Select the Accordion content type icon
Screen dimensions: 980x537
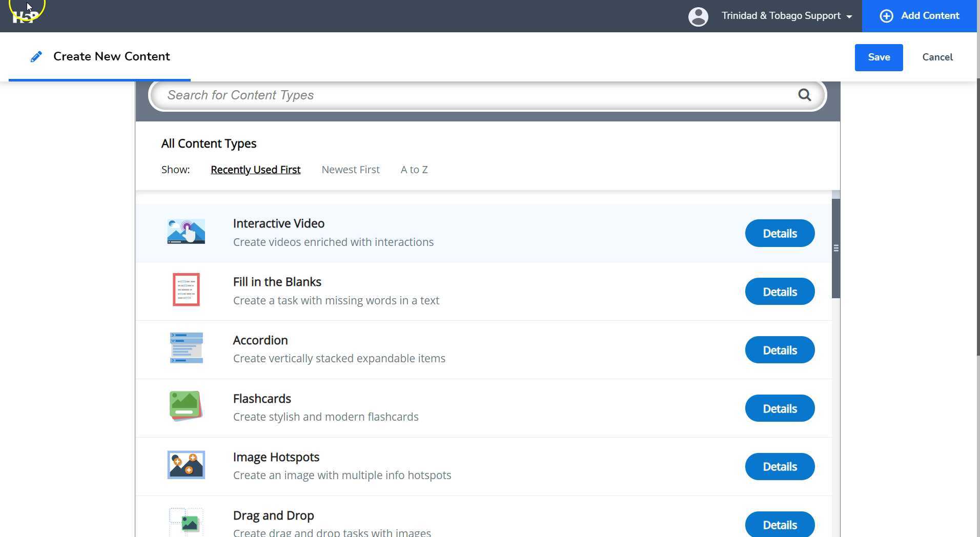186,348
